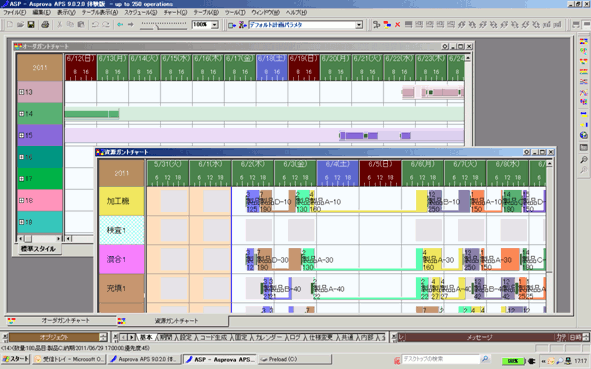
Task: Click the open folder toolbar icon
Action: 20,25
